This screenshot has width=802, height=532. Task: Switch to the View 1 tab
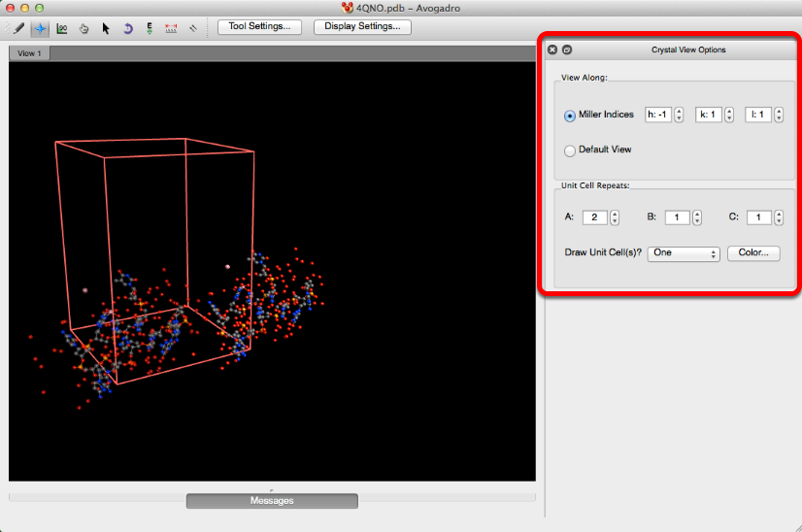27,53
